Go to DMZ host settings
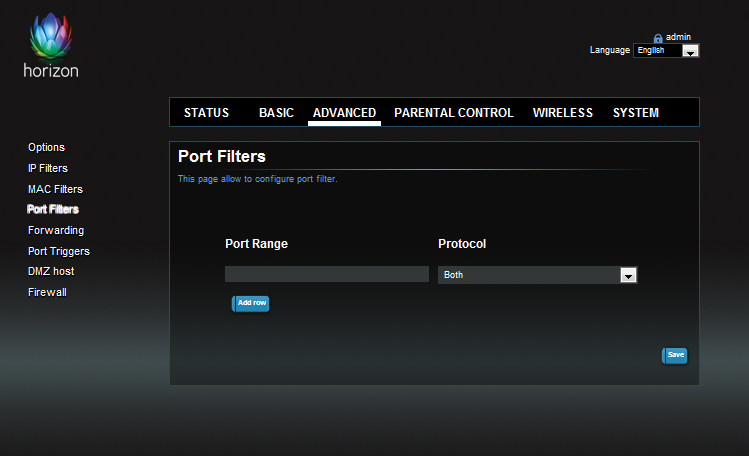Image resolution: width=749 pixels, height=456 pixels. coord(51,271)
